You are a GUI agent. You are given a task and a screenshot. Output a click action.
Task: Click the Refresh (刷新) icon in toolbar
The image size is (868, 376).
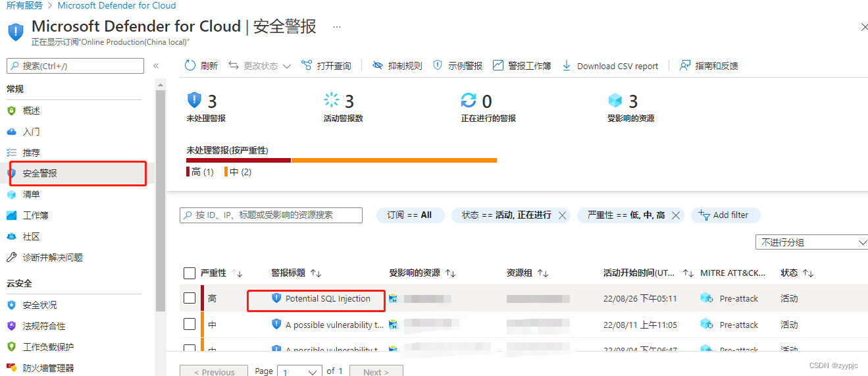tap(190, 66)
